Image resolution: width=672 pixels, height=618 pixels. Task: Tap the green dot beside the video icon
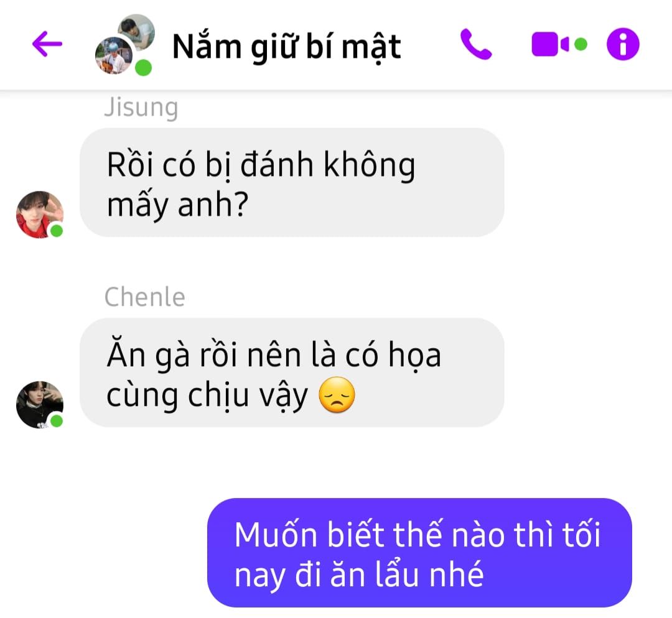(581, 44)
